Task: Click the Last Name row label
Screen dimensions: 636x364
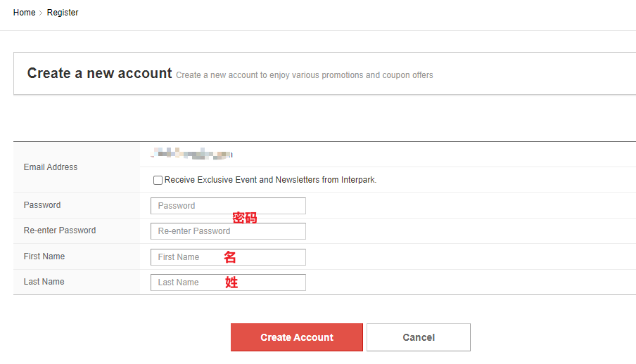Action: click(x=44, y=282)
